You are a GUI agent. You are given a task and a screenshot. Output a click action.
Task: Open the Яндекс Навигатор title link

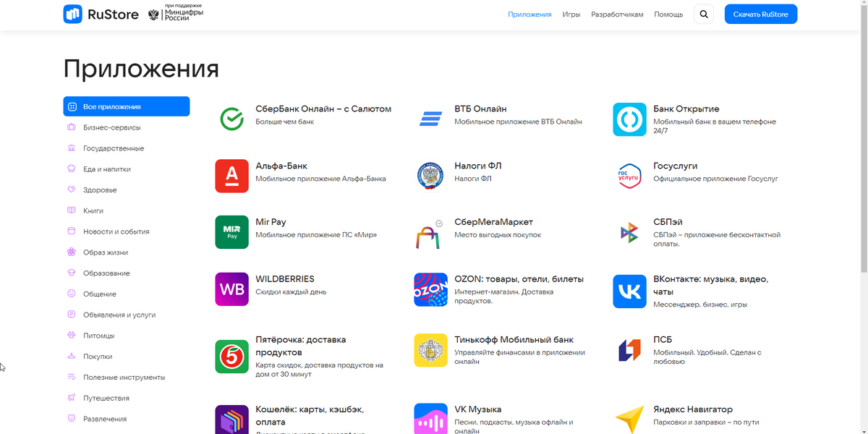coord(693,409)
